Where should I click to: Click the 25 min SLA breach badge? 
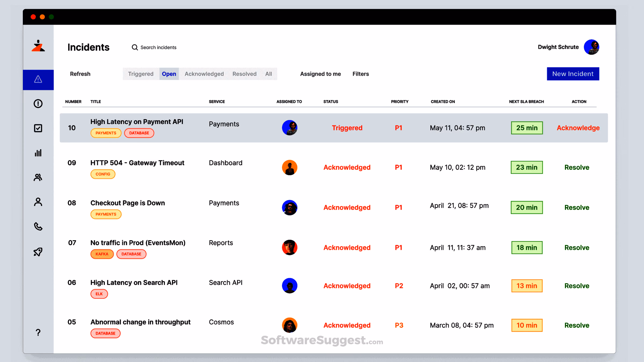(x=527, y=128)
